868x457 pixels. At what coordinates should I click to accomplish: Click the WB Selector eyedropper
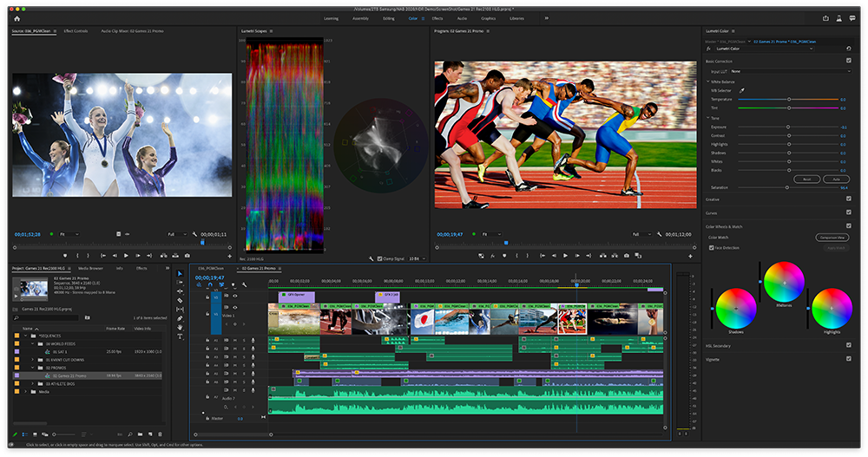coord(742,90)
